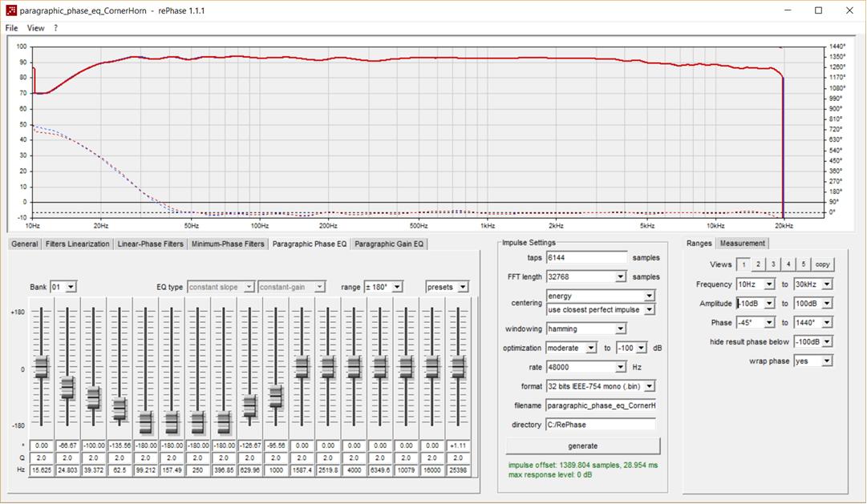Open the use closest perfect impulse dropdown
The height and width of the screenshot is (504, 867).
[649, 309]
